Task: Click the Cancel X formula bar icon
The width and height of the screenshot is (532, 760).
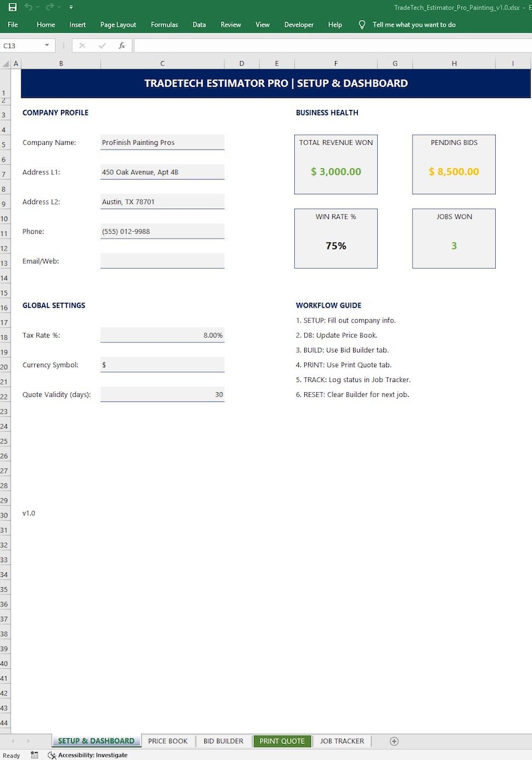Action: point(82,46)
